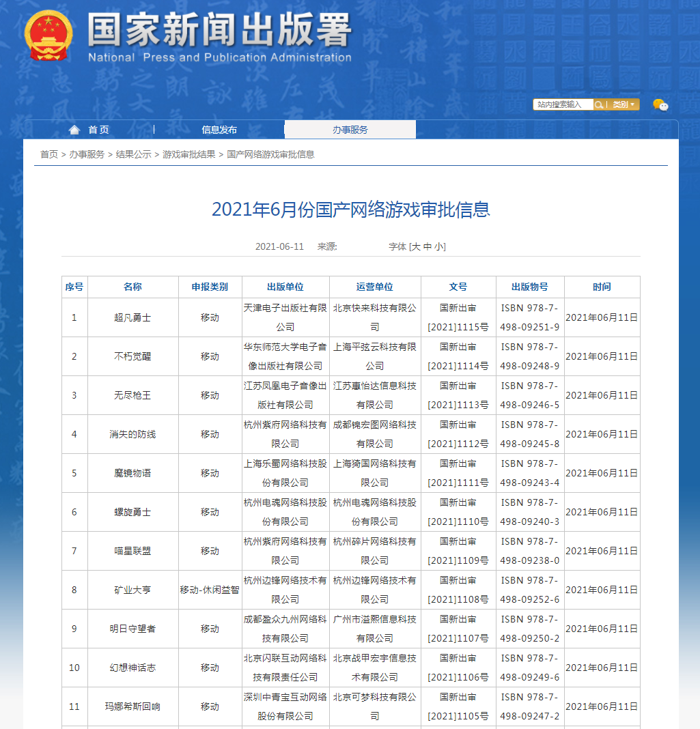Click the search magnifier icon
The width and height of the screenshot is (700, 729).
[x=598, y=104]
